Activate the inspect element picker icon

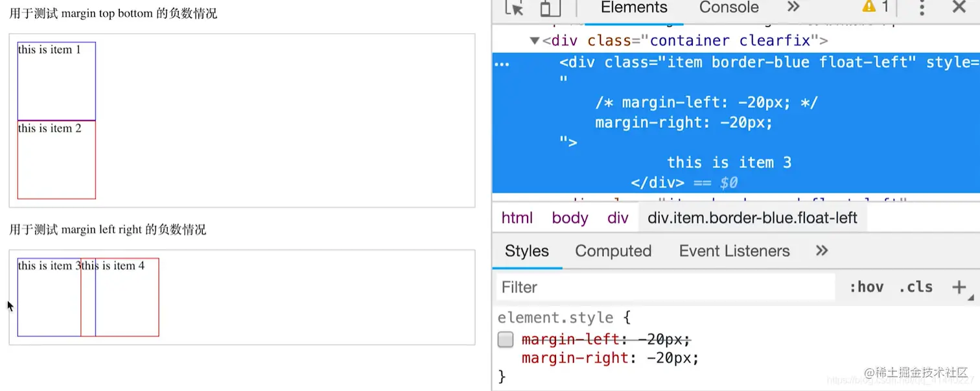[514, 8]
